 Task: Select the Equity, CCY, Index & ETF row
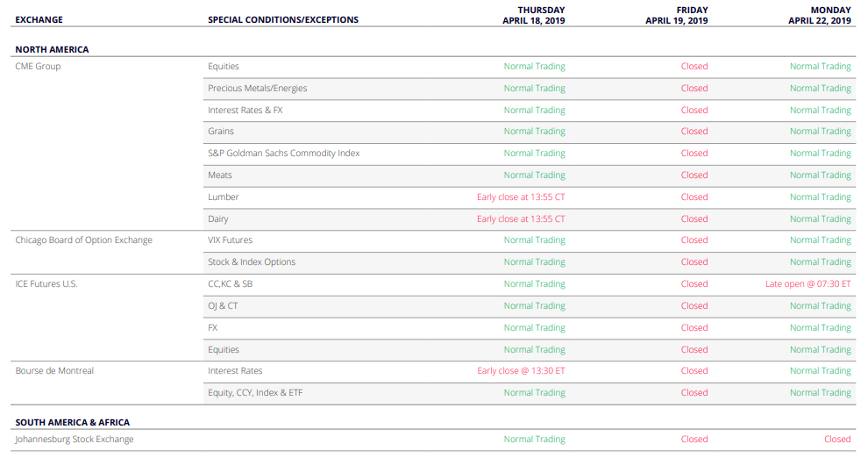(x=530, y=393)
